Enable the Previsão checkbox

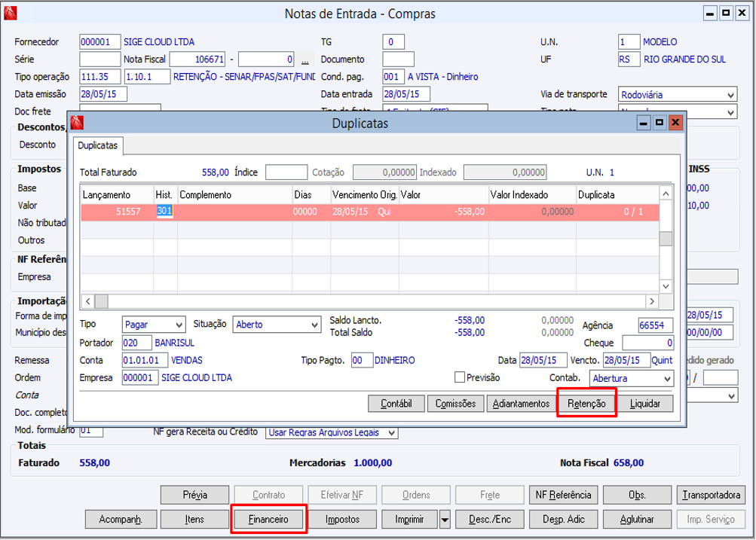click(460, 377)
